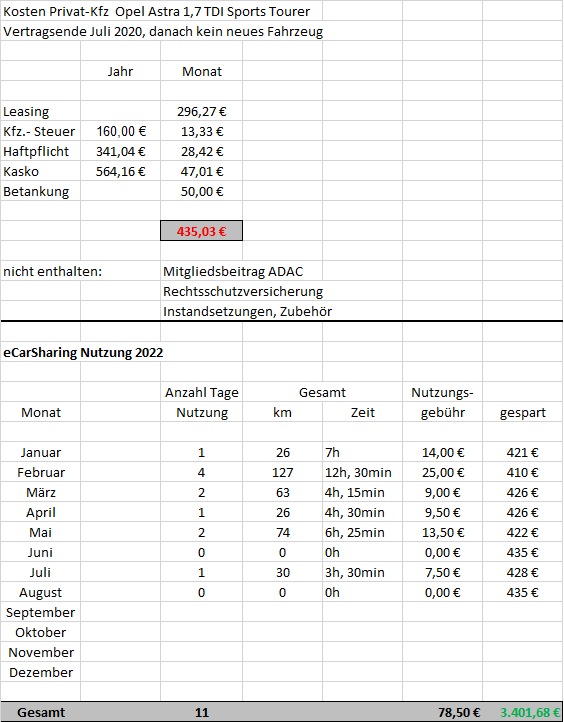Select the Februar km value 127
The height and width of the screenshot is (722, 564).
click(282, 472)
